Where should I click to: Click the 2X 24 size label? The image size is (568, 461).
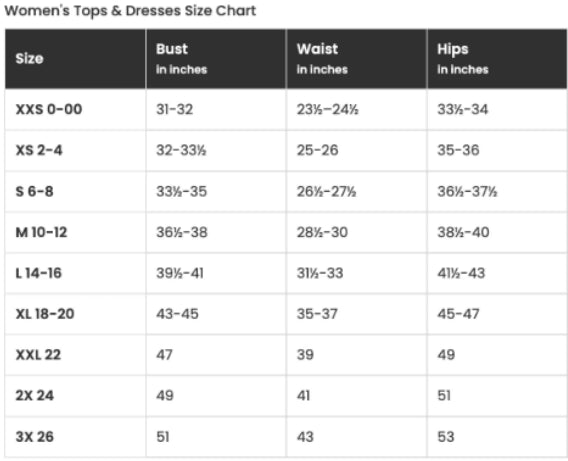[34, 395]
